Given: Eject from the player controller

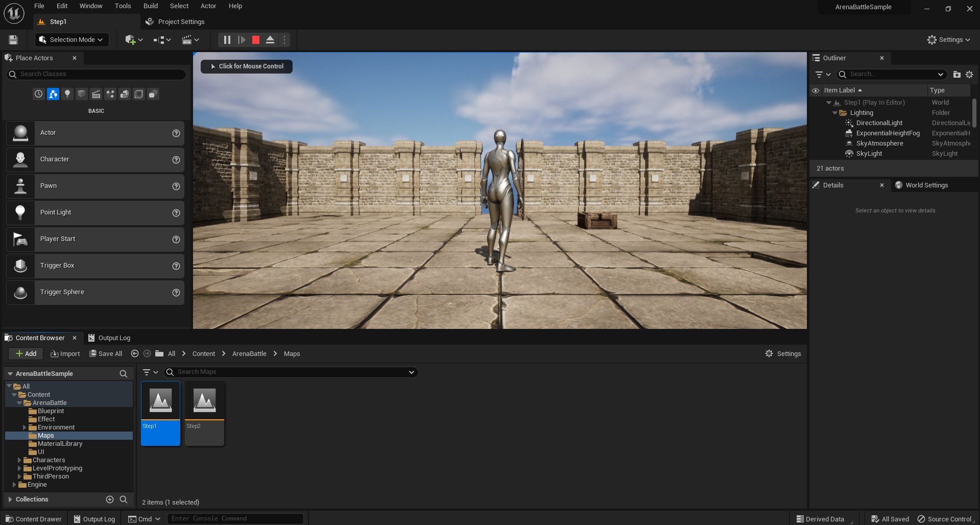Looking at the screenshot, I should 270,40.
